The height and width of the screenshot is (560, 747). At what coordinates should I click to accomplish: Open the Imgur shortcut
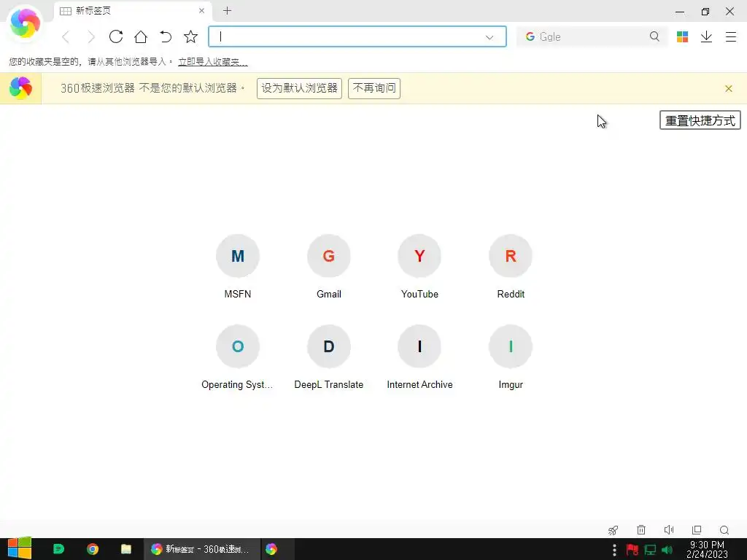pos(511,357)
